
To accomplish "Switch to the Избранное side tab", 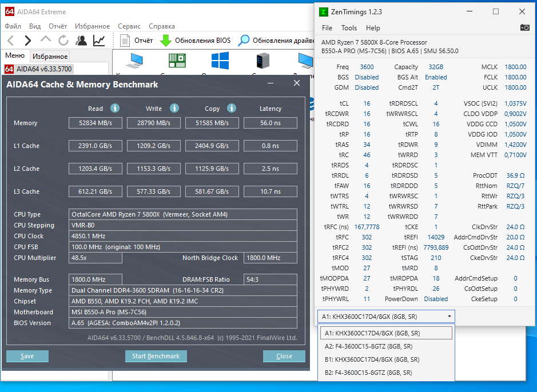I will [50, 57].
